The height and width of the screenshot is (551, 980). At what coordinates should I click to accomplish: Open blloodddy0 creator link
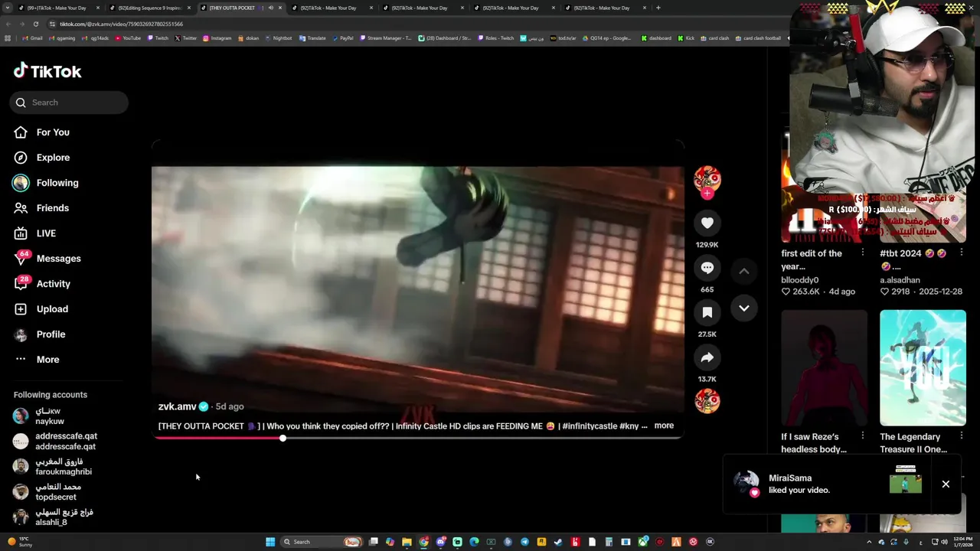pos(800,280)
